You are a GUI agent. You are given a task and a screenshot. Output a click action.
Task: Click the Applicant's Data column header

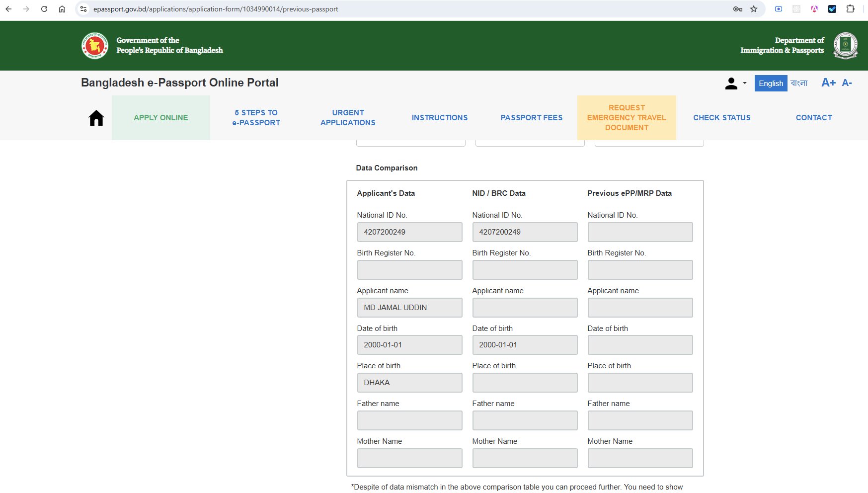click(x=386, y=193)
